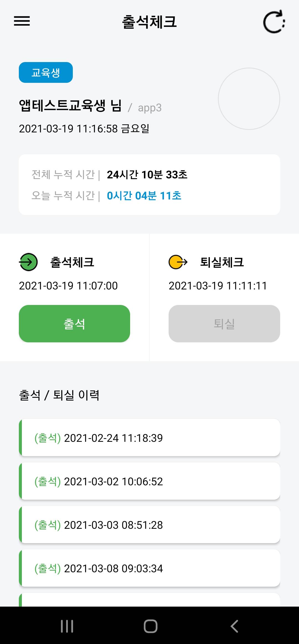Tap the total accumulated time 24시간 10분 33초
Image resolution: width=299 pixels, height=644 pixels.
tap(147, 175)
